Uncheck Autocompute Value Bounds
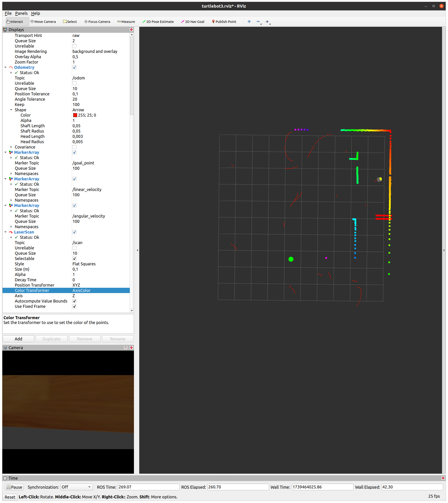Image resolution: width=448 pixels, height=503 pixels. [75, 301]
